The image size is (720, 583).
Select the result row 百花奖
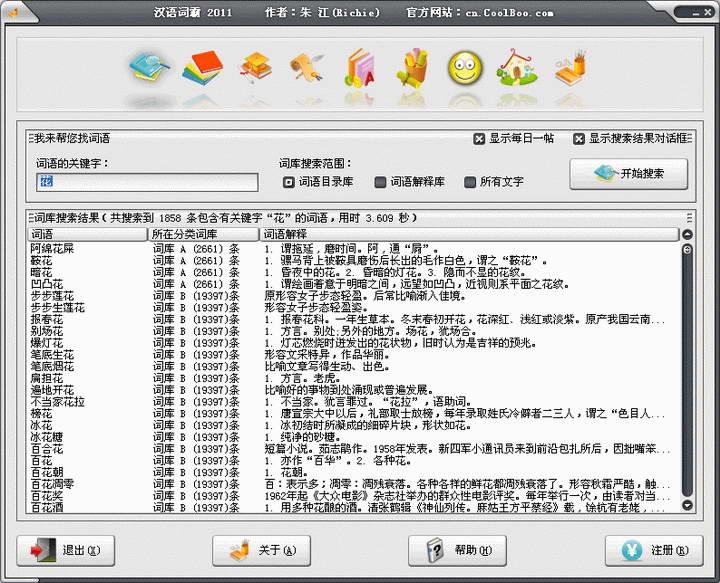tap(354, 496)
